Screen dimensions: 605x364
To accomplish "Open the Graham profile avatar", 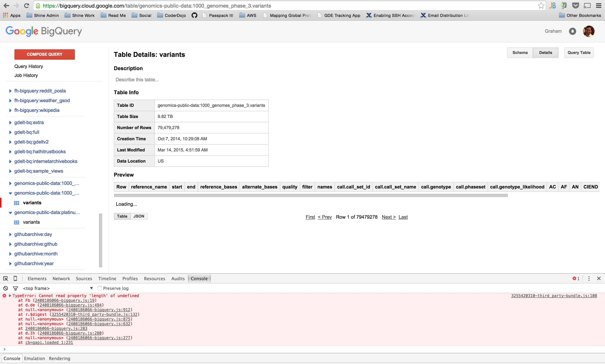I will (x=589, y=31).
